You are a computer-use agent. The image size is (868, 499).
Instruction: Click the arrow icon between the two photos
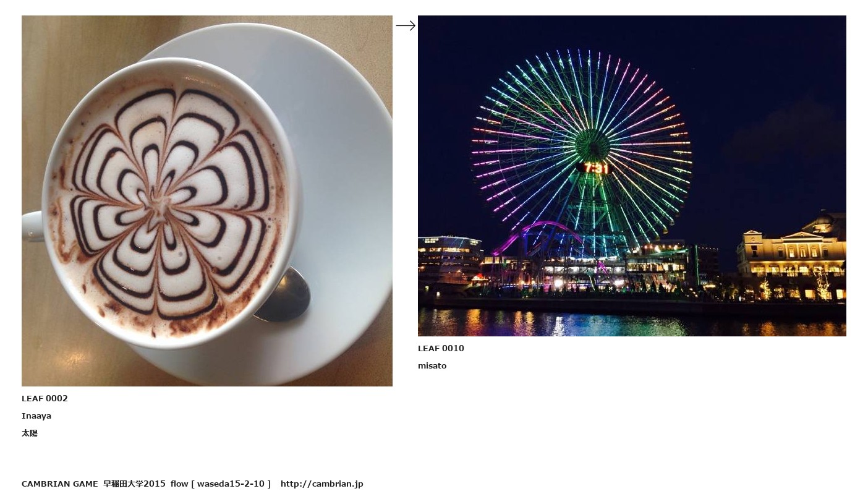tap(406, 25)
